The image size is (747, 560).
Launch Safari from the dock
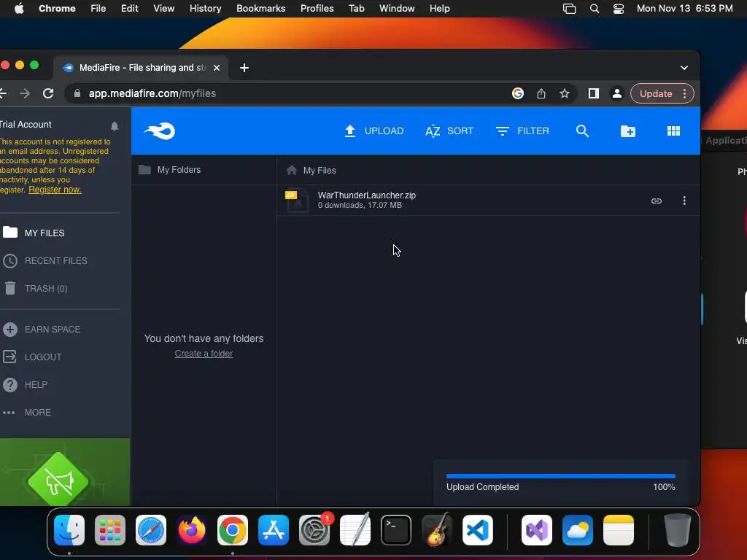[151, 530]
